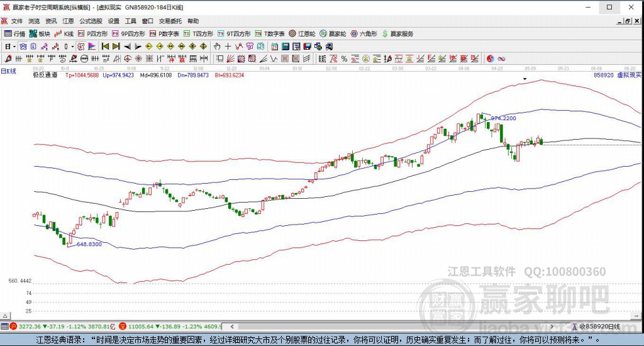Open the 帮助 menu
644x346 pixels.
tap(193, 21)
